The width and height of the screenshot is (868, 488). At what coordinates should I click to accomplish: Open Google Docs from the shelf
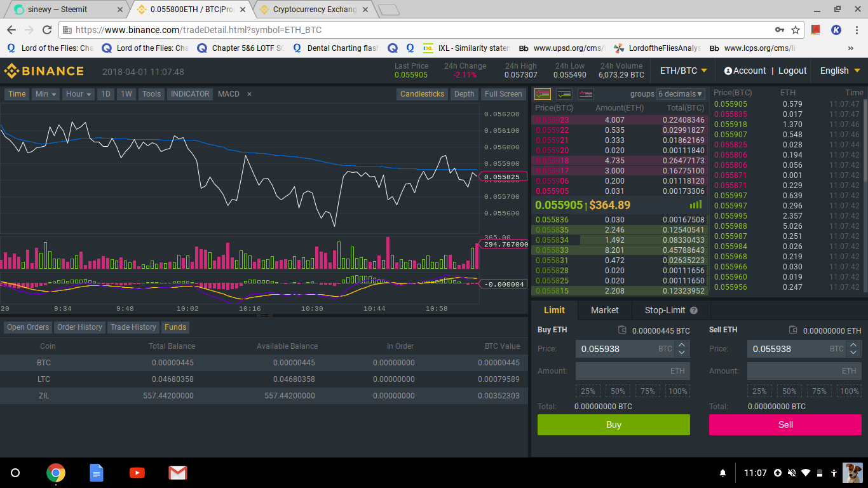point(96,473)
